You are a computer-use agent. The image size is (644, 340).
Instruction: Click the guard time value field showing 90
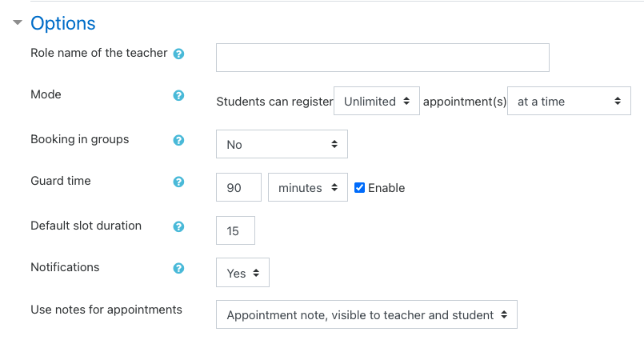[x=238, y=188]
